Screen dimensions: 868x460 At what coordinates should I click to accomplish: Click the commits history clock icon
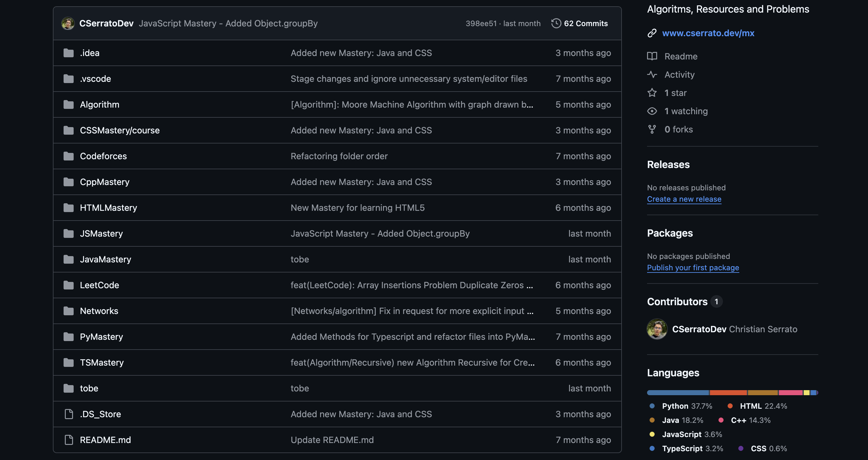[x=556, y=23]
